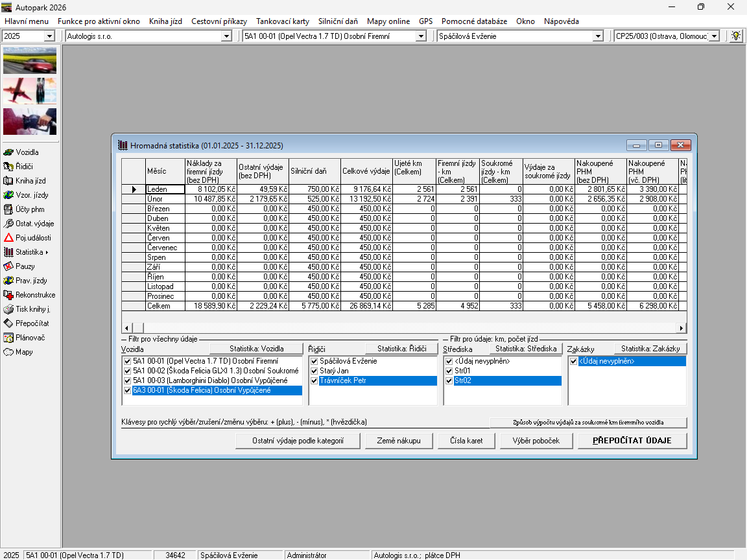Open the Plánovač calendar icon
Image resolution: width=747 pixels, height=560 pixels.
pos(9,338)
